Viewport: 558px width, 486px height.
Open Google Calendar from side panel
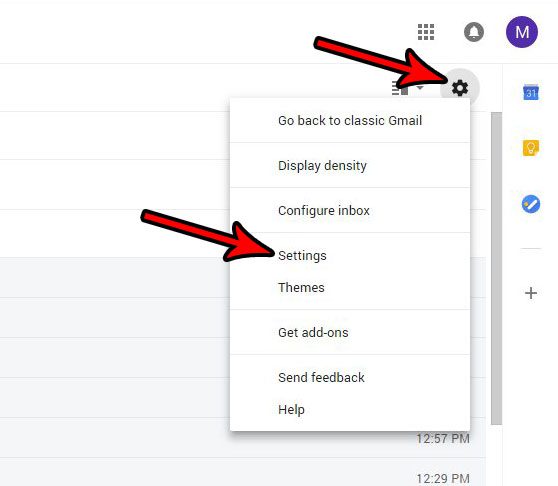tap(531, 92)
